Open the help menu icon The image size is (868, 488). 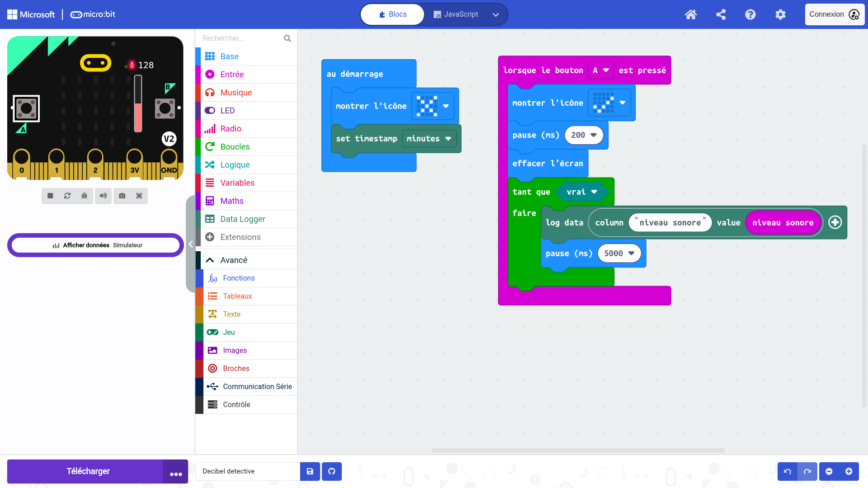click(750, 14)
